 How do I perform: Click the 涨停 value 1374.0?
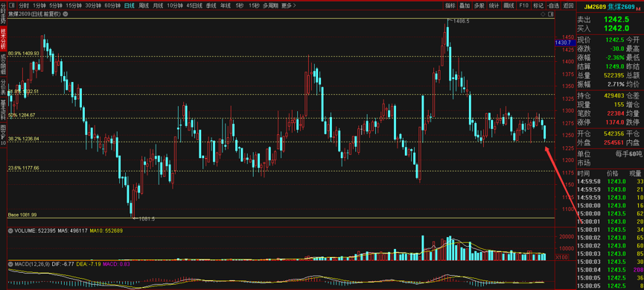click(x=614, y=122)
